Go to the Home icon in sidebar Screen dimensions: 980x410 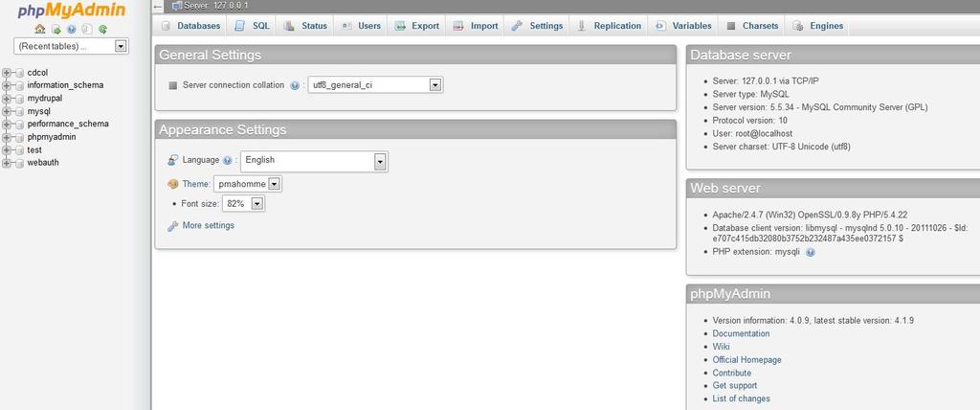point(40,29)
